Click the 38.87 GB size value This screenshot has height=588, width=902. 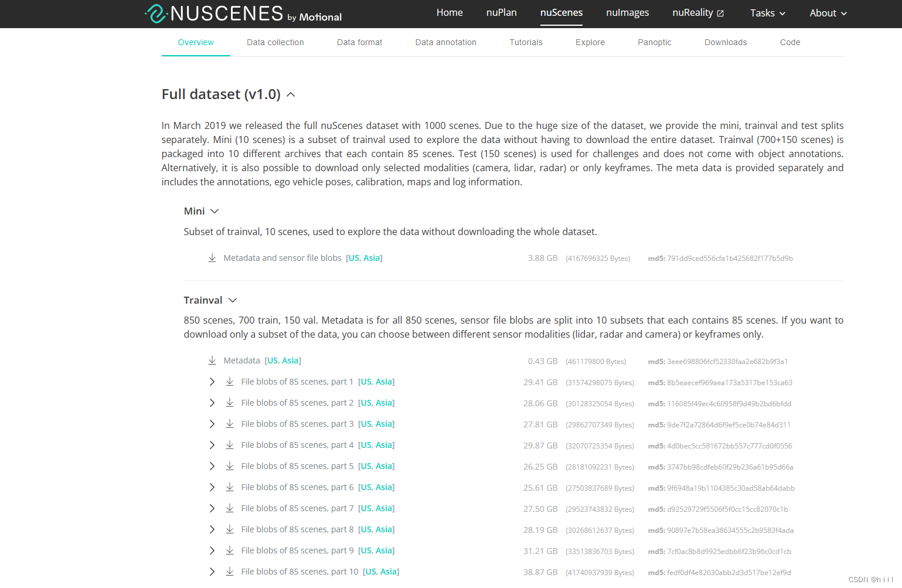pos(540,572)
